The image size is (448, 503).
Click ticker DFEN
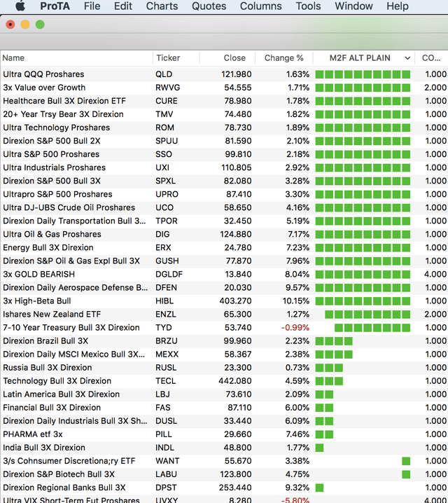166,288
